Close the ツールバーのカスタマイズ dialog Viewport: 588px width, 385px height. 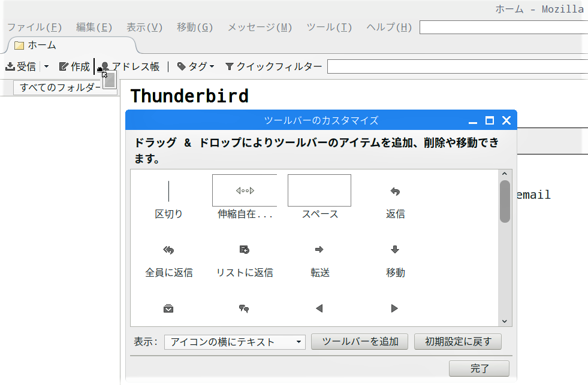(506, 120)
